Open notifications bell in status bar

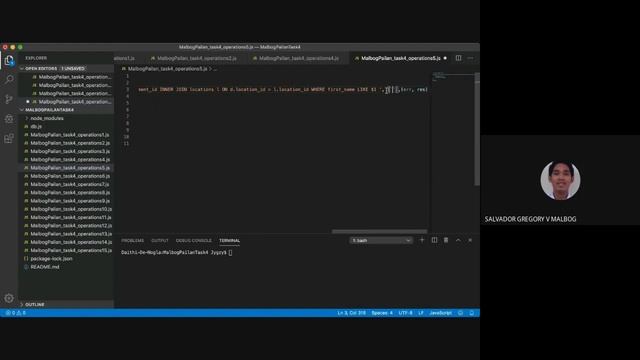pyautogui.click(x=472, y=313)
